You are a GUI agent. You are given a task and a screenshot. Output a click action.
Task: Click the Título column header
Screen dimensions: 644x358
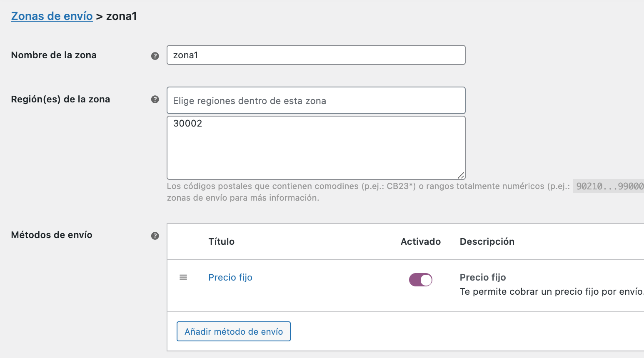pos(222,241)
